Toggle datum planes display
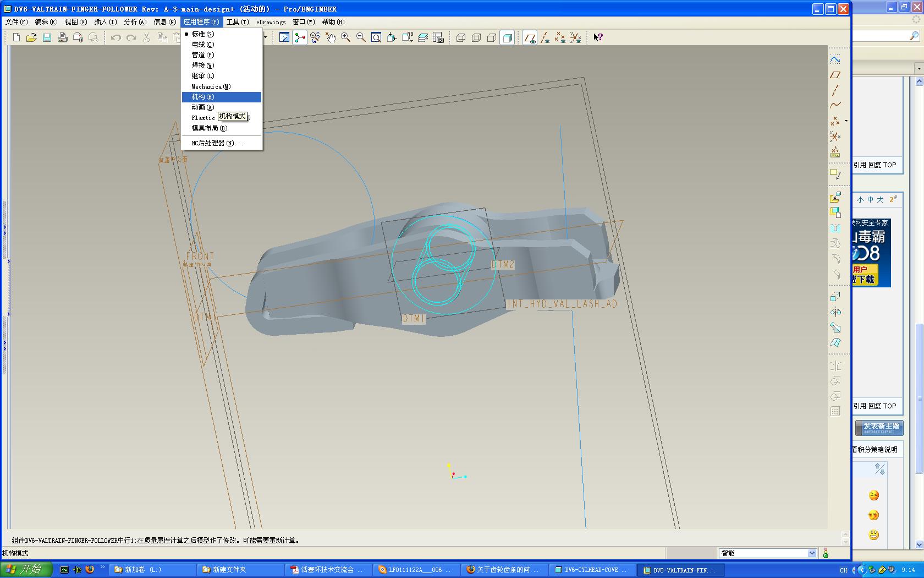The image size is (924, 578). pos(530,37)
